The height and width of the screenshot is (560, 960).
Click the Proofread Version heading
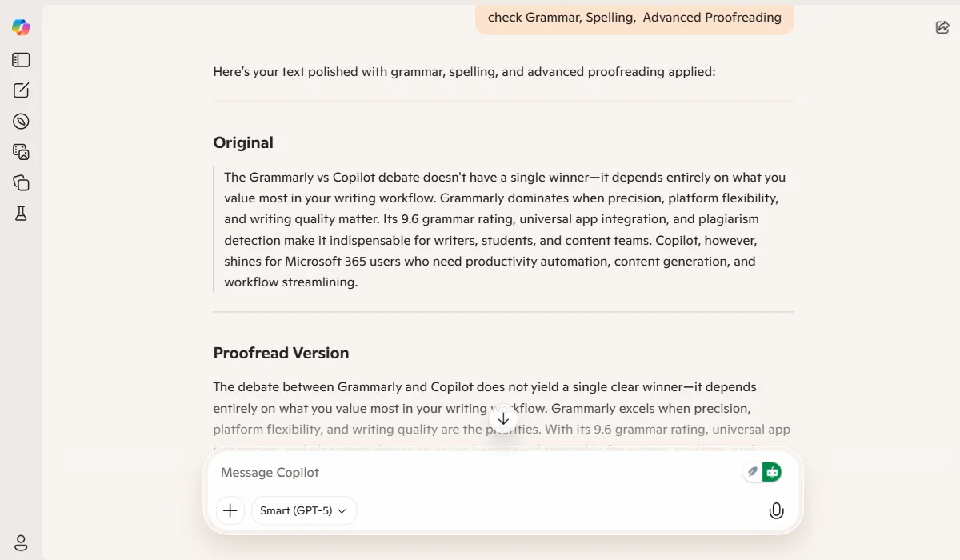(281, 354)
